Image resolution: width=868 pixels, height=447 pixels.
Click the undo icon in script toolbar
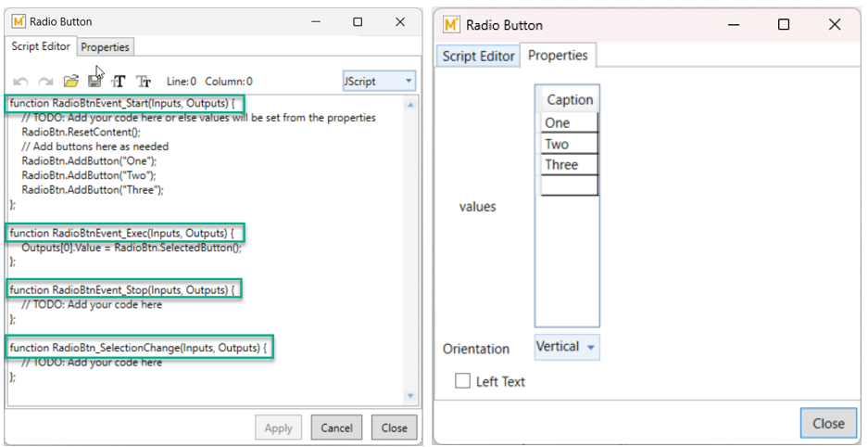pyautogui.click(x=21, y=82)
